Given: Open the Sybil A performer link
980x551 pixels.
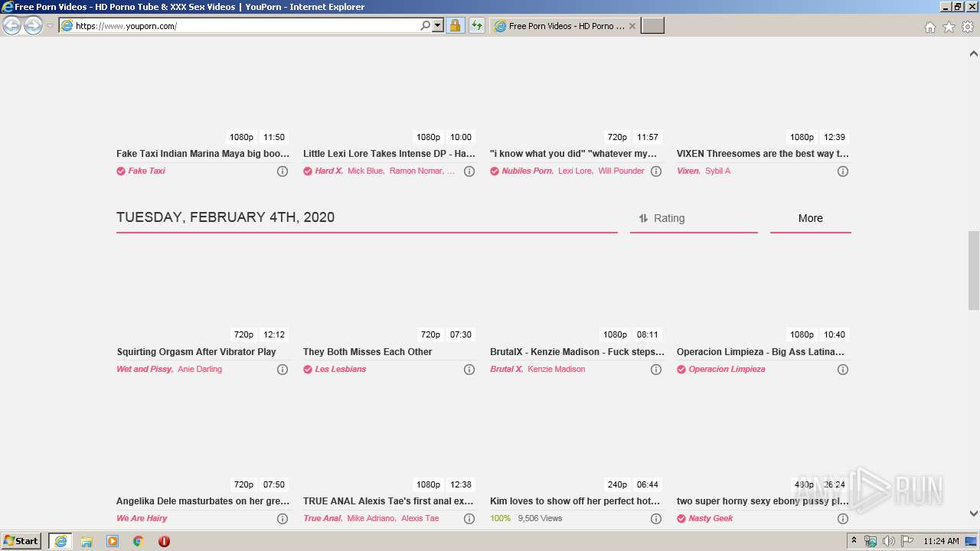Looking at the screenshot, I should pos(718,171).
